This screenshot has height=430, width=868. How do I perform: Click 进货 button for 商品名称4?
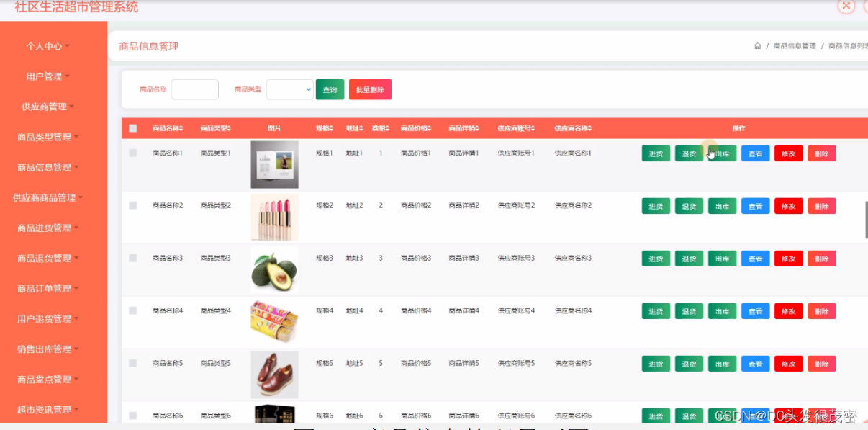pyautogui.click(x=656, y=311)
